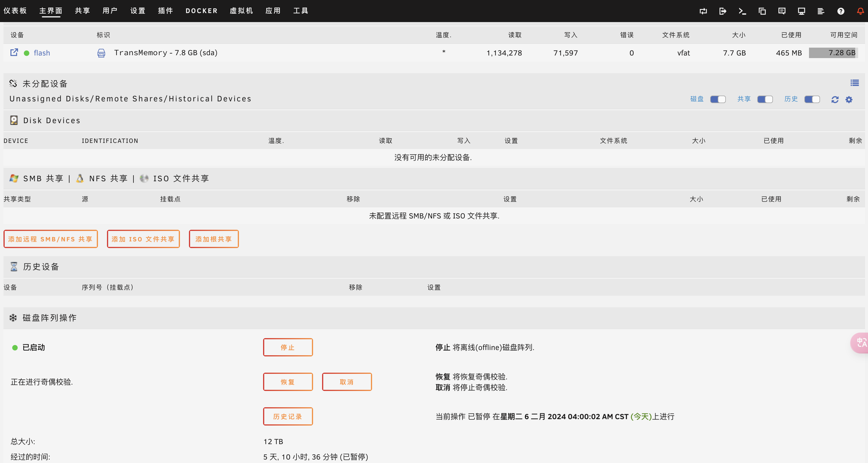Click the system info monitor icon
This screenshot has width=868, height=463.
[801, 11]
